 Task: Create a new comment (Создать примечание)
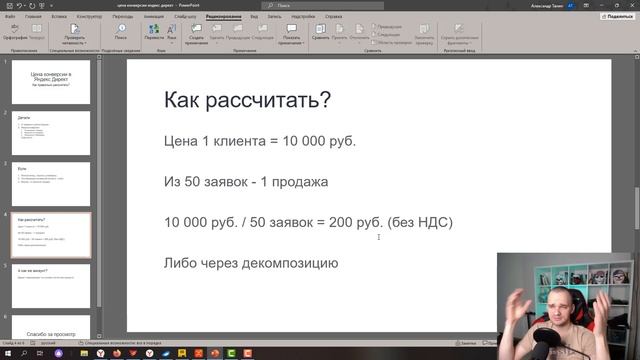tap(196, 34)
